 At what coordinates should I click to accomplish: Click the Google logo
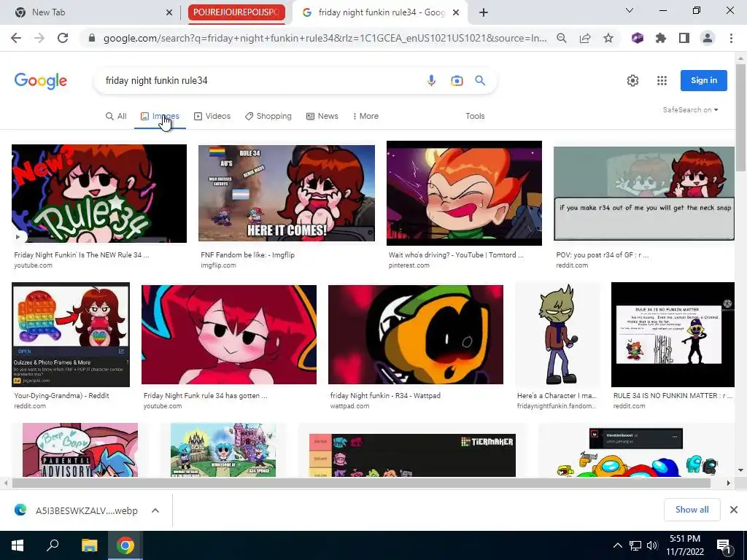tap(41, 81)
